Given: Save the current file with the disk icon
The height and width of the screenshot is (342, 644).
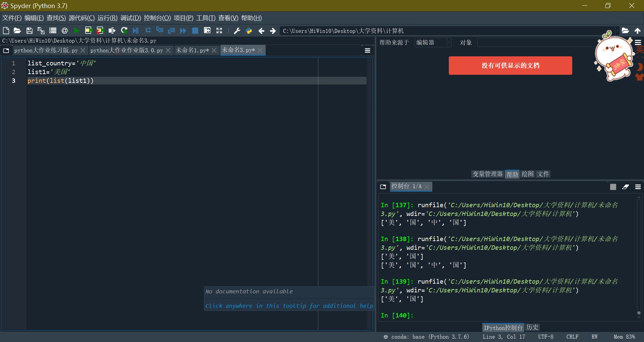Looking at the screenshot, I should tap(29, 31).
